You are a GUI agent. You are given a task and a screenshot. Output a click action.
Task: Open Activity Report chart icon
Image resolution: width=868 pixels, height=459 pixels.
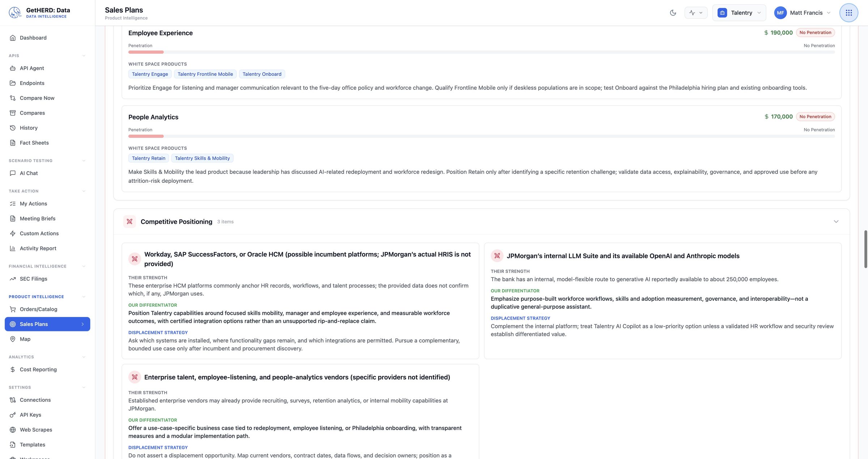pyautogui.click(x=13, y=248)
